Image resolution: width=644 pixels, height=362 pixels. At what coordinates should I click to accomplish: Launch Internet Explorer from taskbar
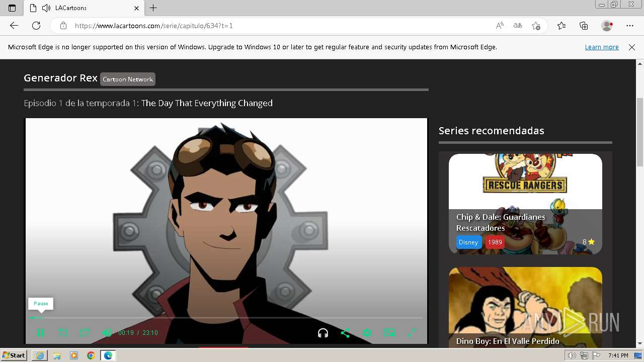40,355
